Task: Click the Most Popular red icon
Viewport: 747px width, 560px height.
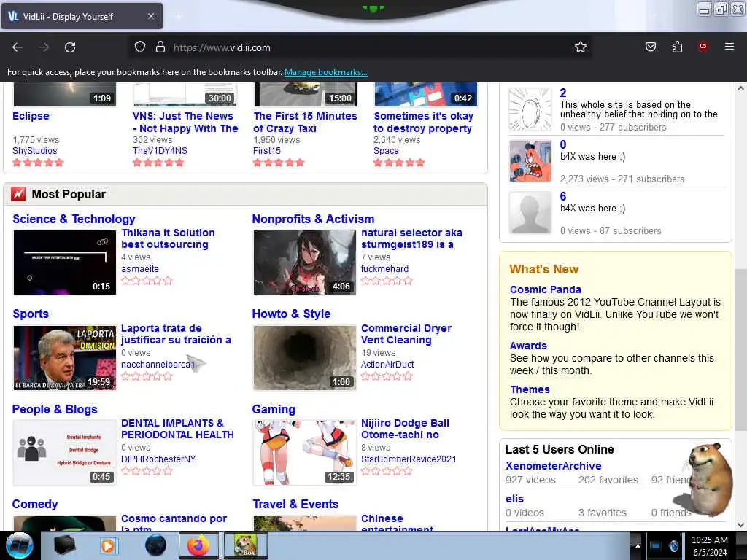Action: [18, 194]
